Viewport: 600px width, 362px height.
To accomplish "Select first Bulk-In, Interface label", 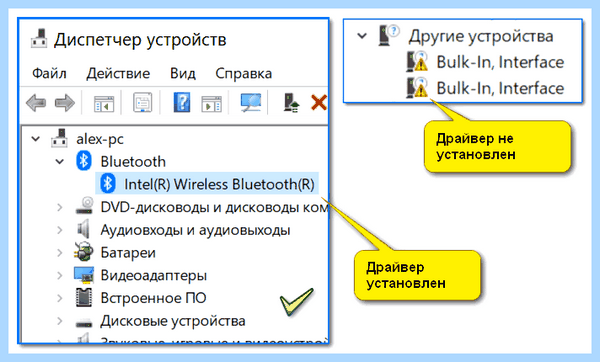I will [500, 62].
